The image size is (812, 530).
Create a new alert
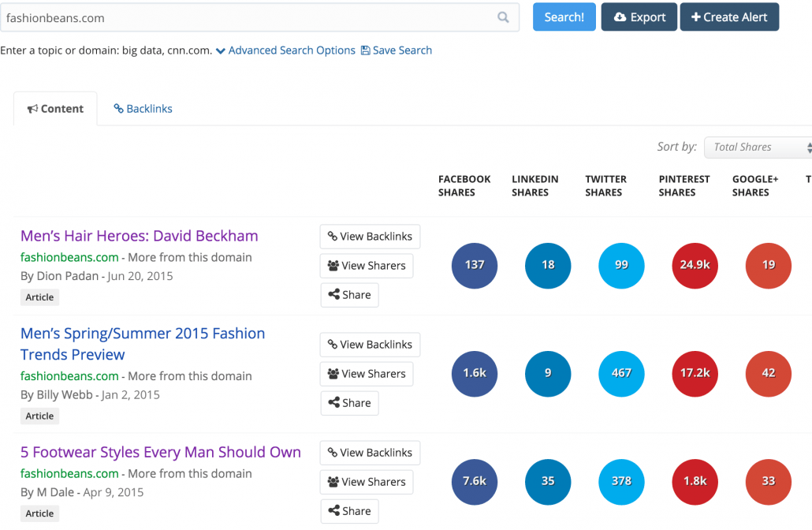[729, 17]
